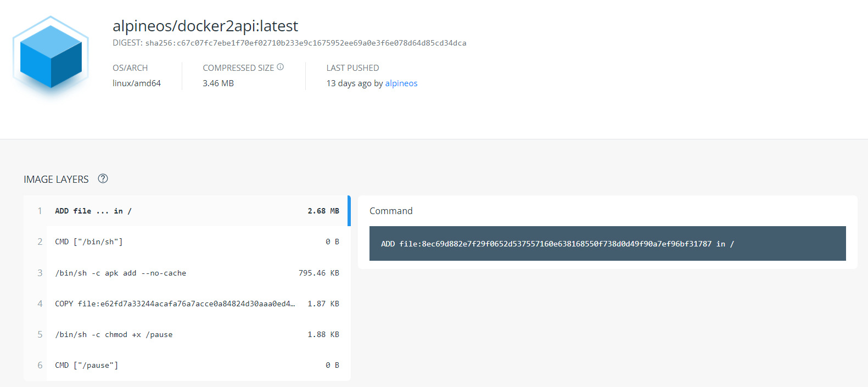Click the Command panel heading
The height and width of the screenshot is (387, 868).
click(391, 211)
